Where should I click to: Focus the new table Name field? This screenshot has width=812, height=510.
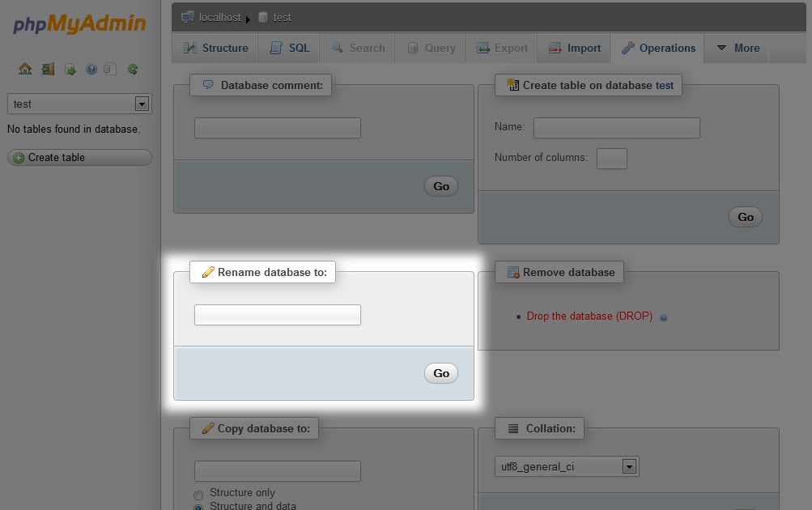(x=617, y=128)
